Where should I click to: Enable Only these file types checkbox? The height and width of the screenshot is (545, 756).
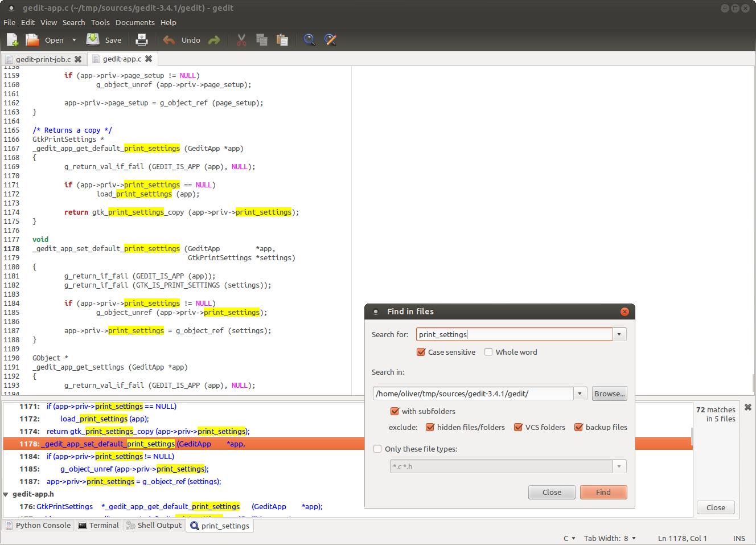377,449
